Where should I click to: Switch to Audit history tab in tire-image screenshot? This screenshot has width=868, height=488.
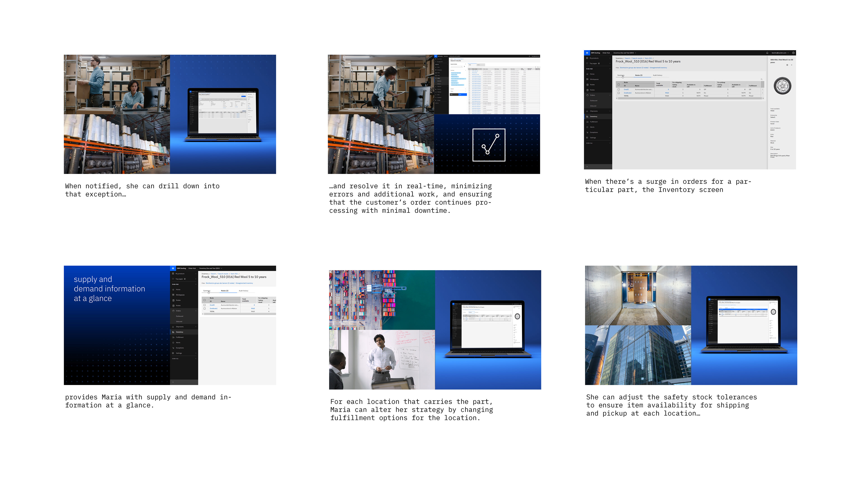pos(657,75)
